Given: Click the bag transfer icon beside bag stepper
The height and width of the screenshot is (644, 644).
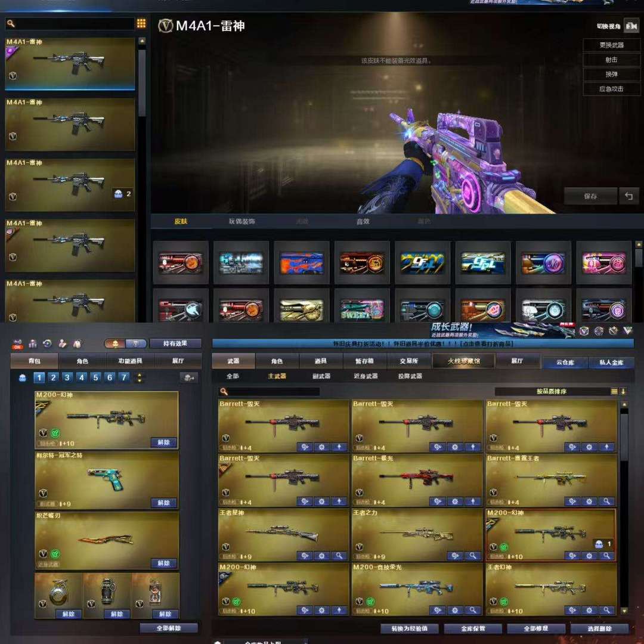Looking at the screenshot, I should pos(189,377).
